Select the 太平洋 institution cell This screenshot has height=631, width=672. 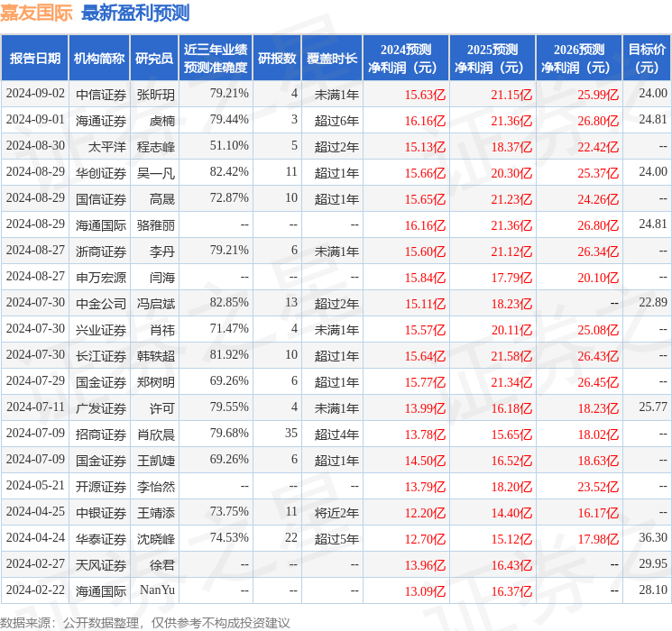tap(99, 146)
